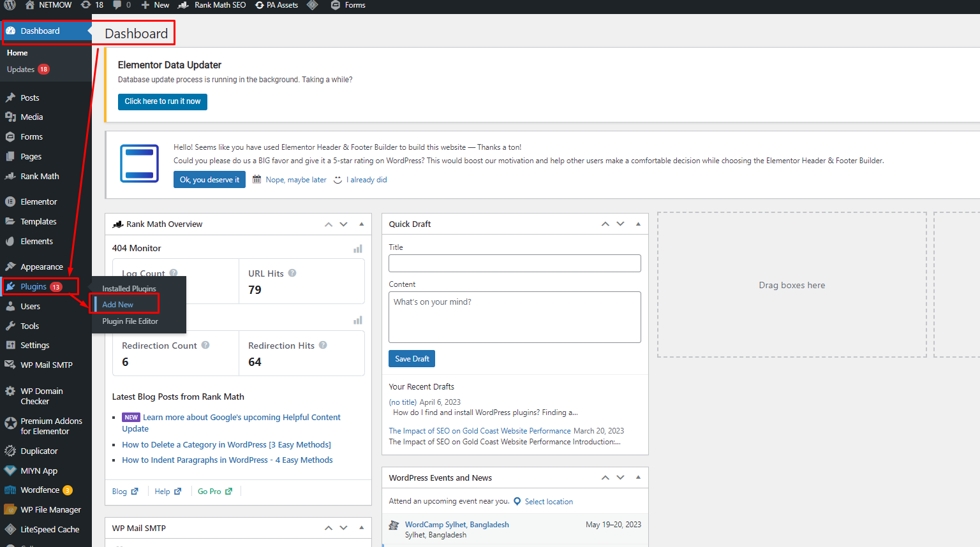
Task: Click the WP Mail SMTP envelope icon
Action: (x=10, y=365)
